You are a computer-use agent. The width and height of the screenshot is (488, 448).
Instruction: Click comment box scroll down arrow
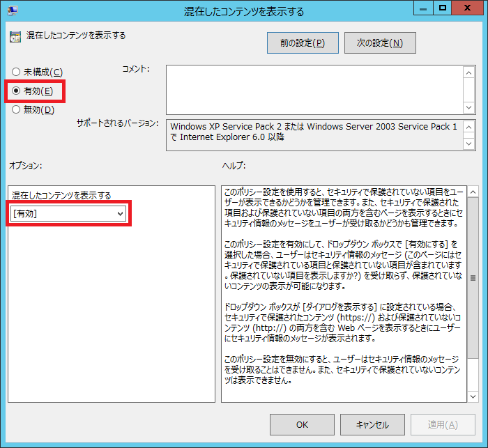(469, 107)
